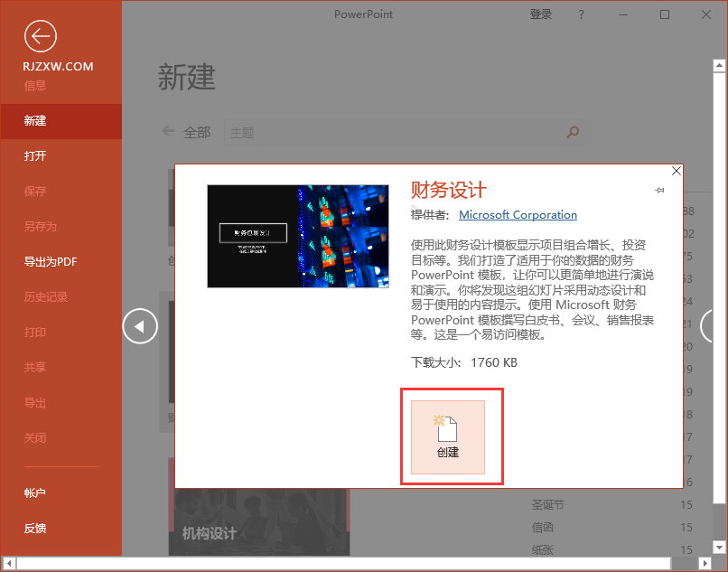Click the magnifying glass to search templates
The image size is (728, 572).
[x=573, y=132]
